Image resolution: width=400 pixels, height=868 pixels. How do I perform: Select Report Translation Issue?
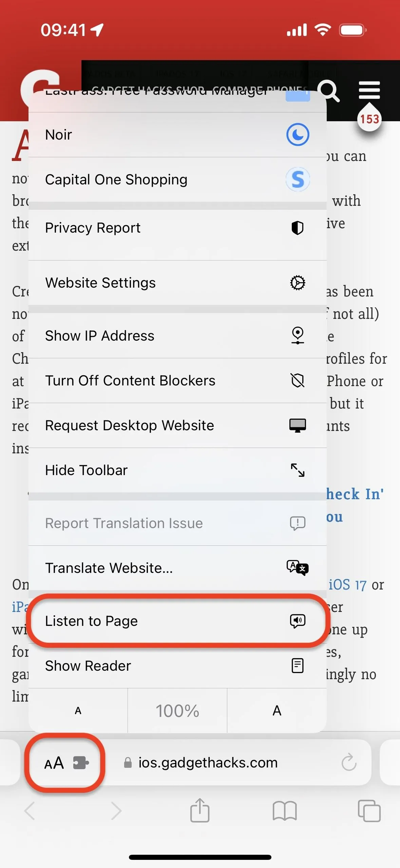click(177, 523)
